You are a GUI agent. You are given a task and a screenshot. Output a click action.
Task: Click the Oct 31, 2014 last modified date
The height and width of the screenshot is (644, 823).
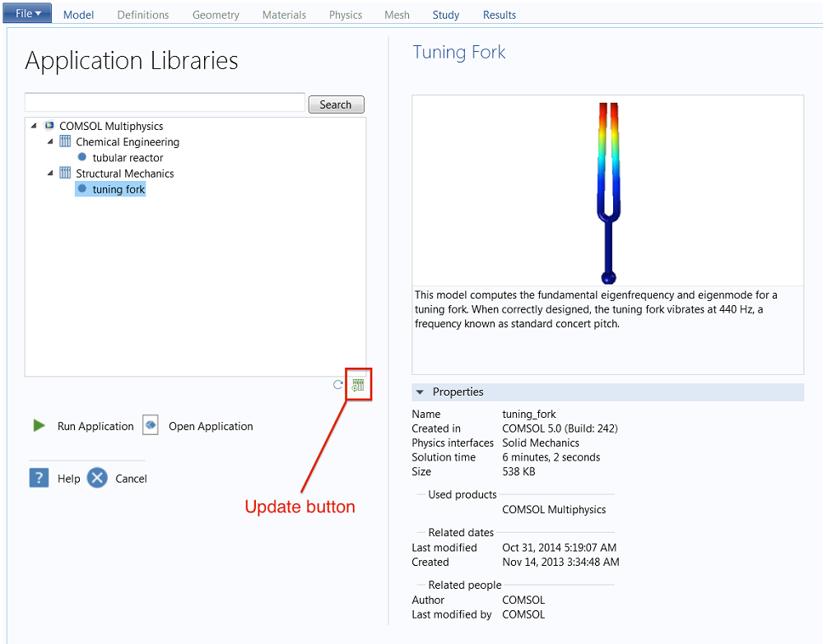pos(560,548)
